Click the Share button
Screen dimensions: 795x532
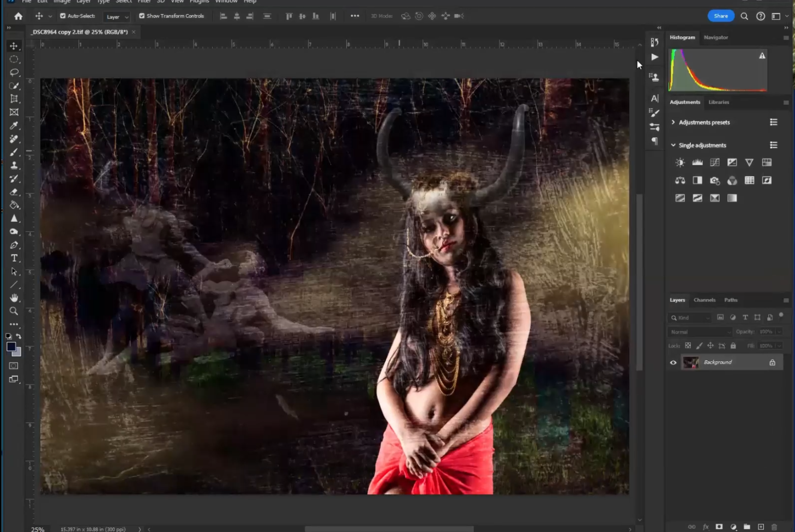pyautogui.click(x=720, y=16)
